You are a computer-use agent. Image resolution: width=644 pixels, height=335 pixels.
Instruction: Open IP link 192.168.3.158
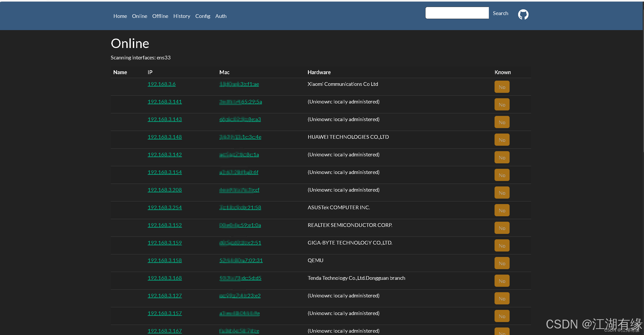point(165,260)
